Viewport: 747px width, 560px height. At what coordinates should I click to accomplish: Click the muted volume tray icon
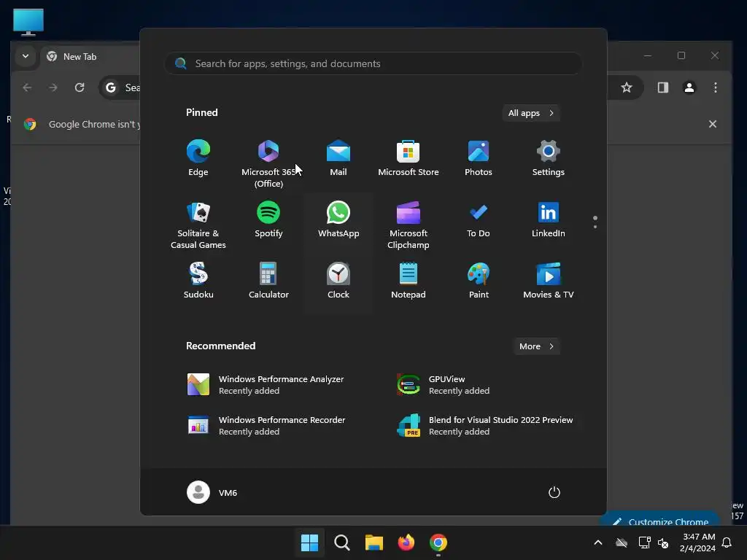point(663,542)
